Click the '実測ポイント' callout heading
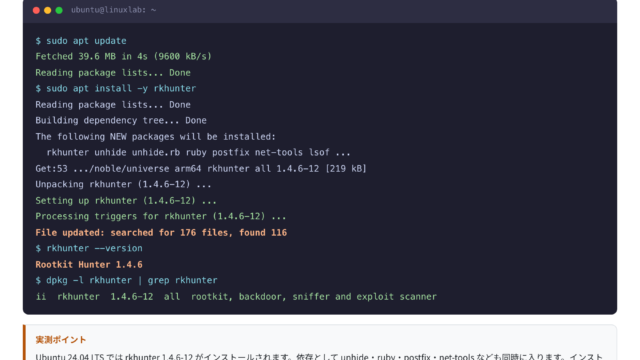This screenshot has height=360, width=640. coord(61,340)
